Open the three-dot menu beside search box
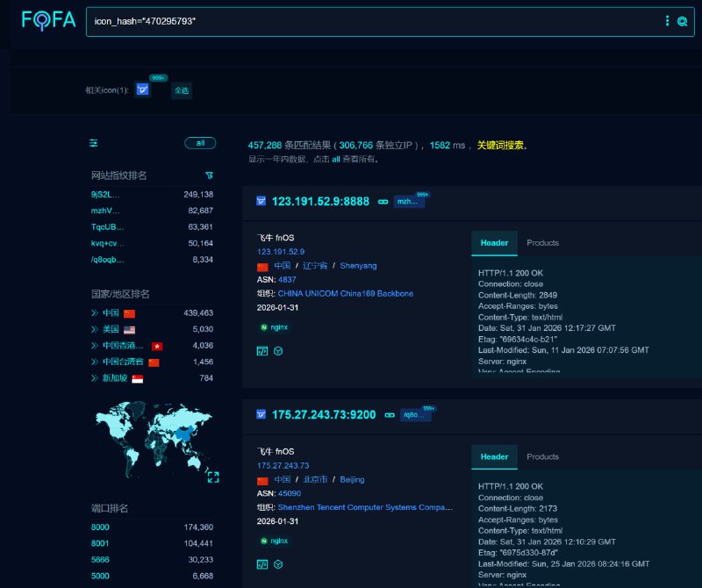Image resolution: width=702 pixels, height=588 pixels. click(x=668, y=21)
